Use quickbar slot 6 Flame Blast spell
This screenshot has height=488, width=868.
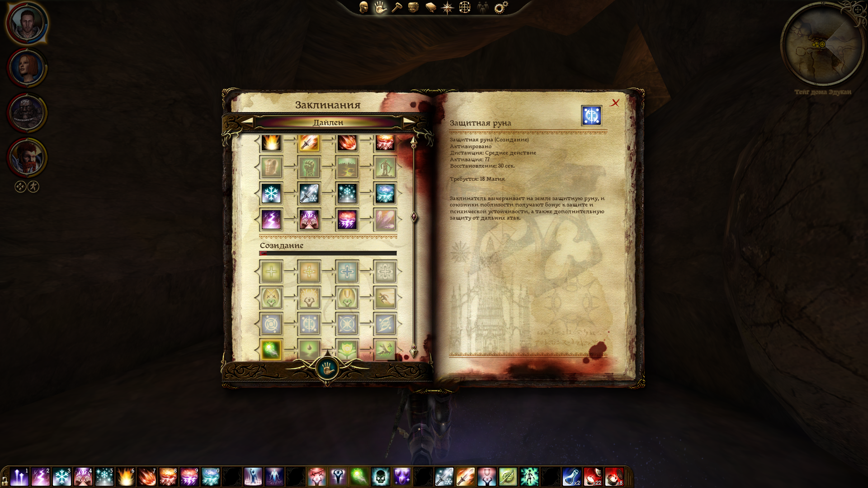click(126, 477)
